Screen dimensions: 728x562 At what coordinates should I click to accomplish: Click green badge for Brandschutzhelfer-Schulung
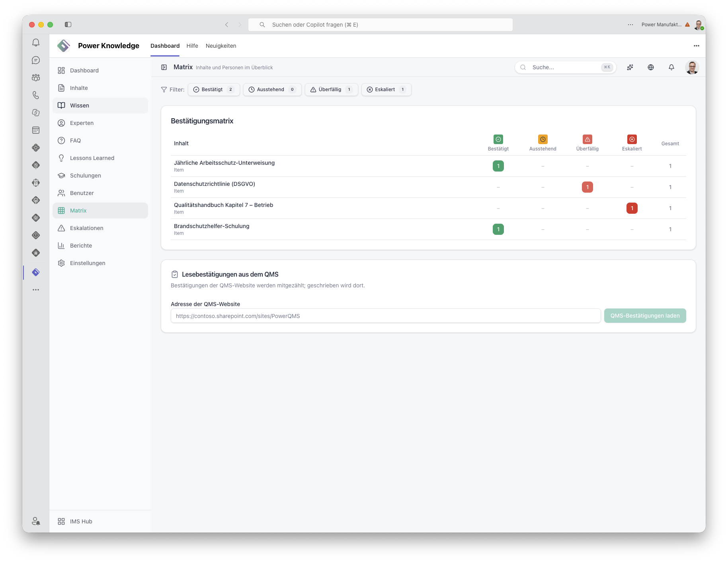(x=498, y=229)
